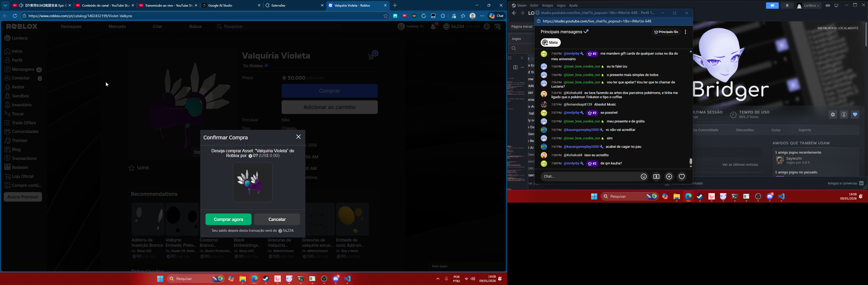Open Steam Exibir menu
The width and height of the screenshot is (868, 285).
coord(534,6)
